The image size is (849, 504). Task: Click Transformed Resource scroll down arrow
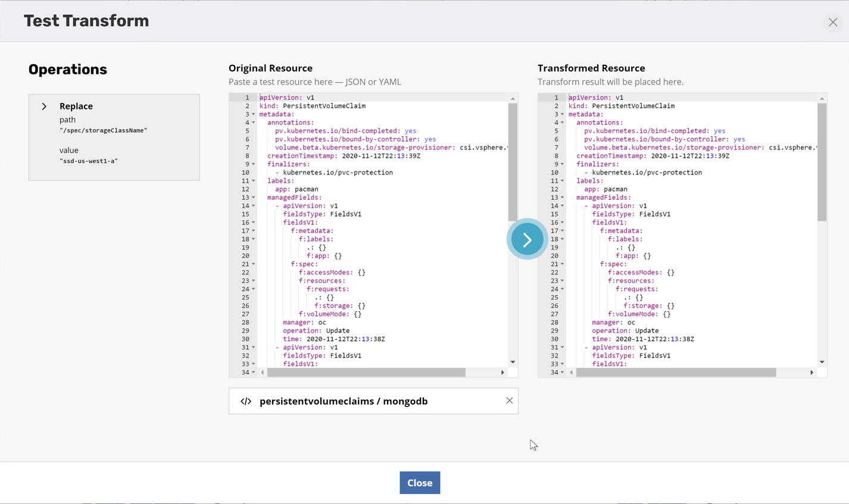tap(822, 362)
